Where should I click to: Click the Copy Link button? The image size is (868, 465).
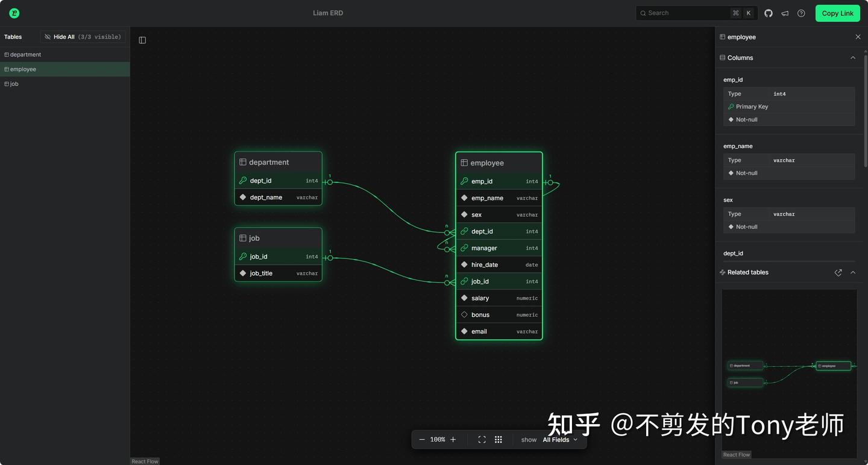coord(837,13)
